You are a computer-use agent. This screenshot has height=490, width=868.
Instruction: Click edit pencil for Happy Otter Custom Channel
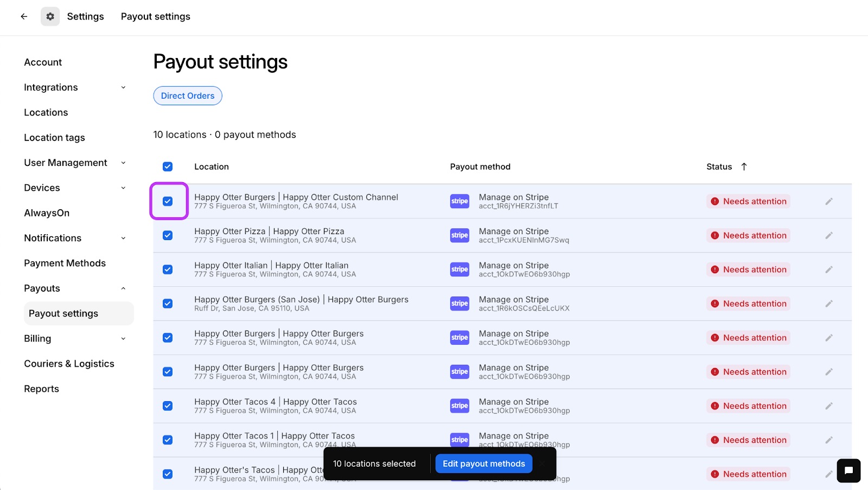[829, 201]
